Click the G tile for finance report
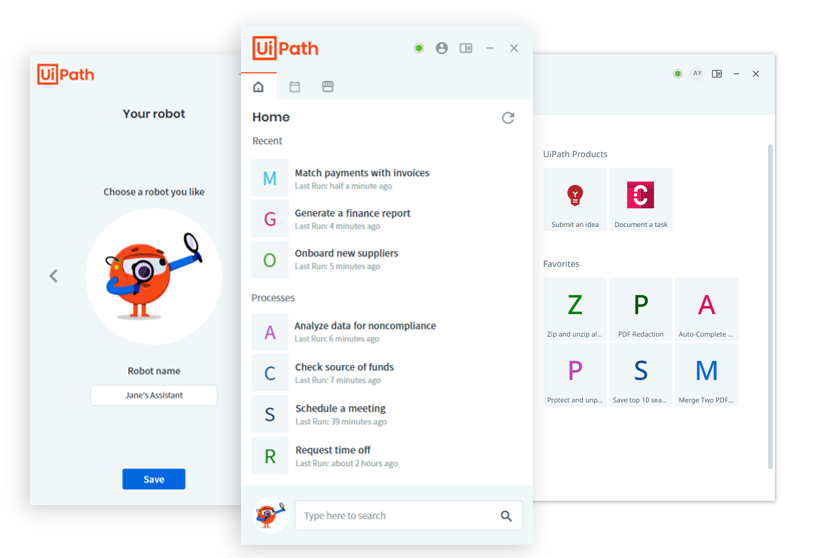 click(270, 218)
